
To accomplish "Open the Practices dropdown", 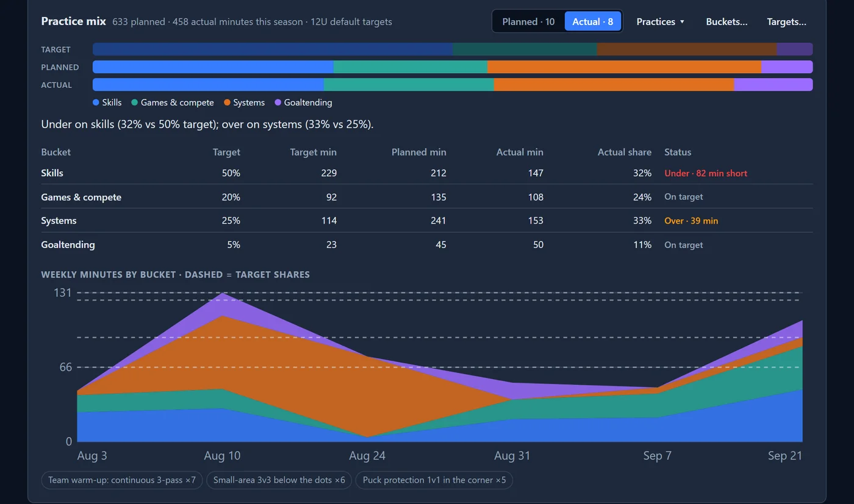I will point(660,21).
